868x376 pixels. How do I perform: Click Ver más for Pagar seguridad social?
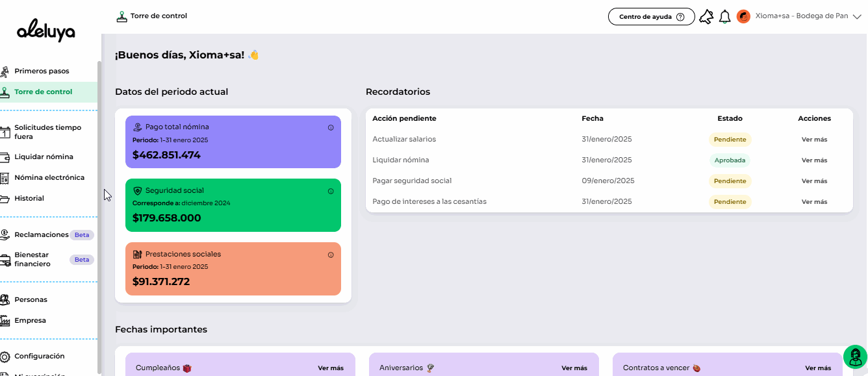[814, 181]
